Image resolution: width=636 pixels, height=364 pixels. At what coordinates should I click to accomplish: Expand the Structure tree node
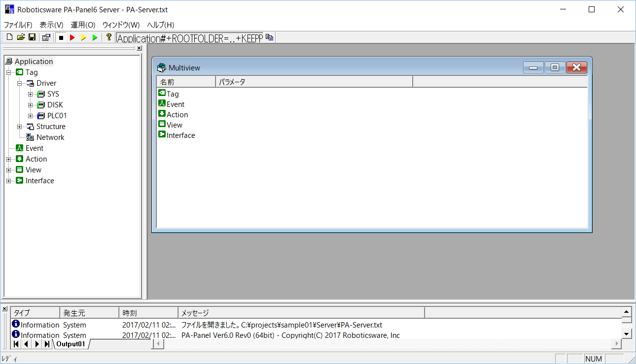[x=20, y=127]
